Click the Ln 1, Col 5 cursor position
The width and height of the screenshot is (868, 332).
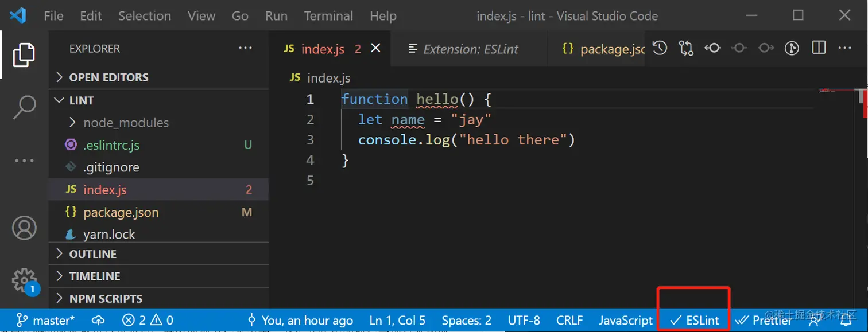pos(397,321)
